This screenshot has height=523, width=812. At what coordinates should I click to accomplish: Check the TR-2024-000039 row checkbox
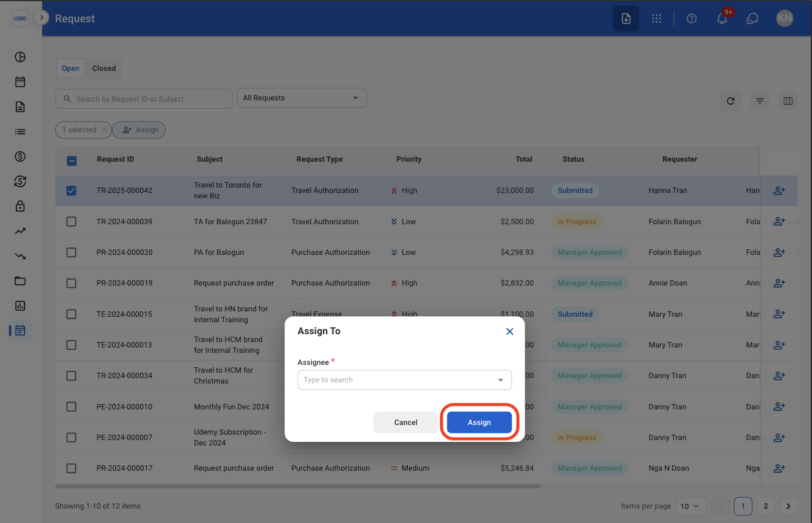(71, 221)
